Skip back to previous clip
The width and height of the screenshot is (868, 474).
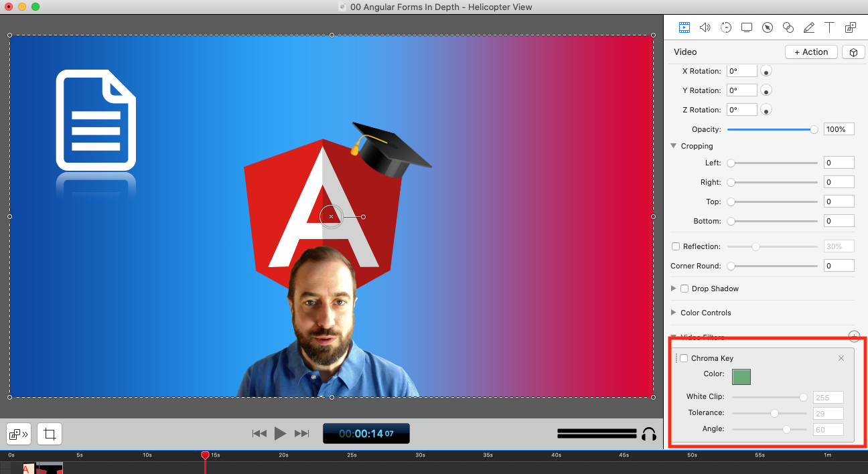259,434
